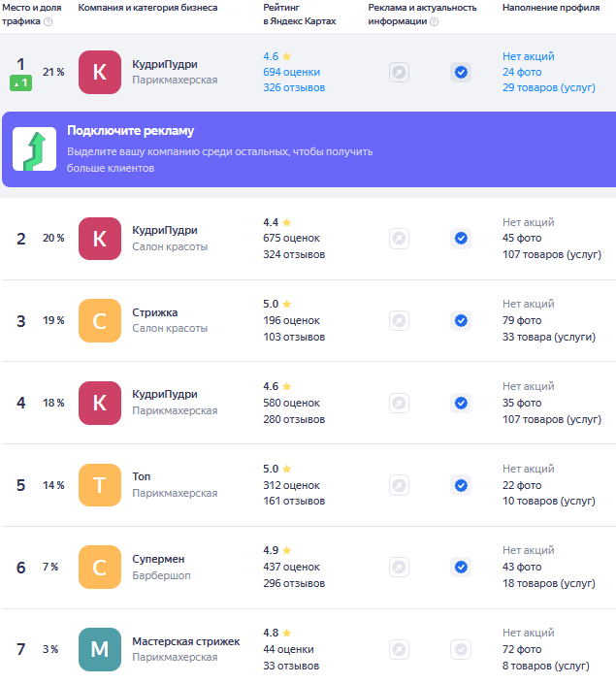Screen dimensions: 616x684
Task: Click '18 товаров (услуг)' text
Action: click(x=549, y=584)
